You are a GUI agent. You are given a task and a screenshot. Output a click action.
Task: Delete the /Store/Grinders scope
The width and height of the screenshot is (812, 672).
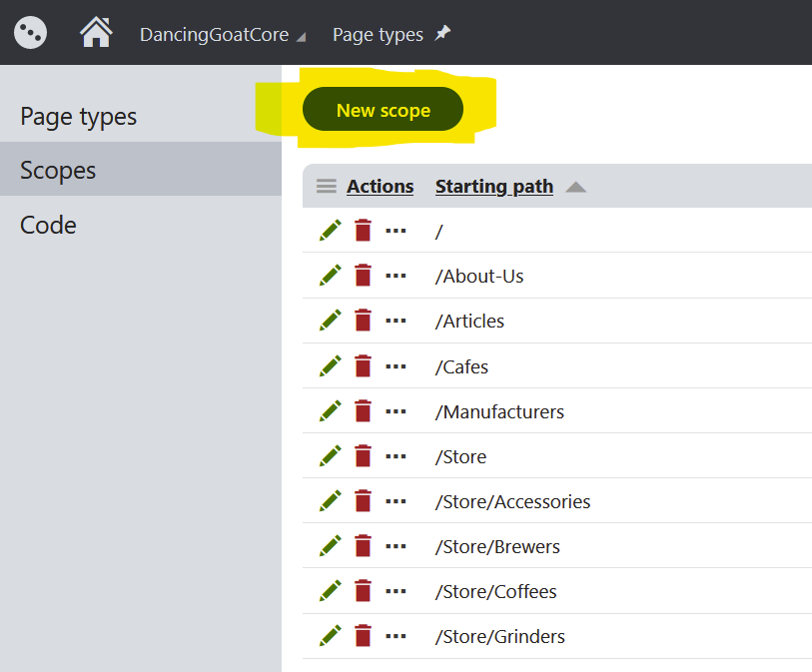click(x=363, y=636)
